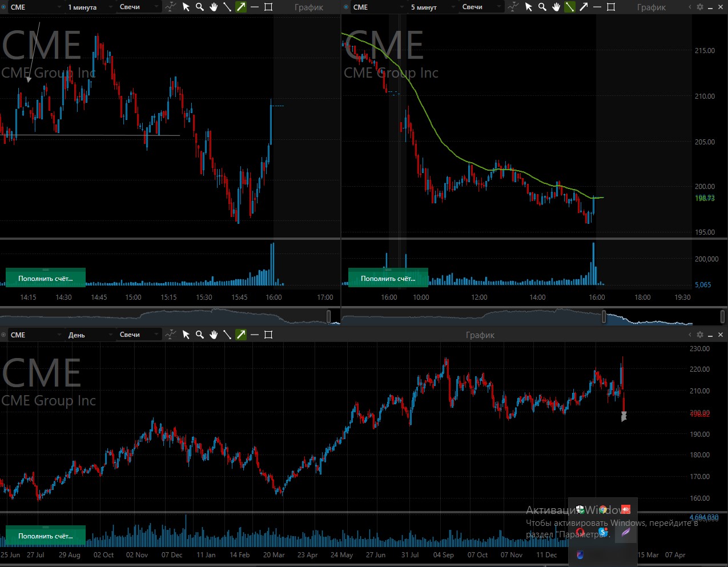Open CME symbol dropdown in 5 минут chart
728x567 pixels.
click(378, 7)
